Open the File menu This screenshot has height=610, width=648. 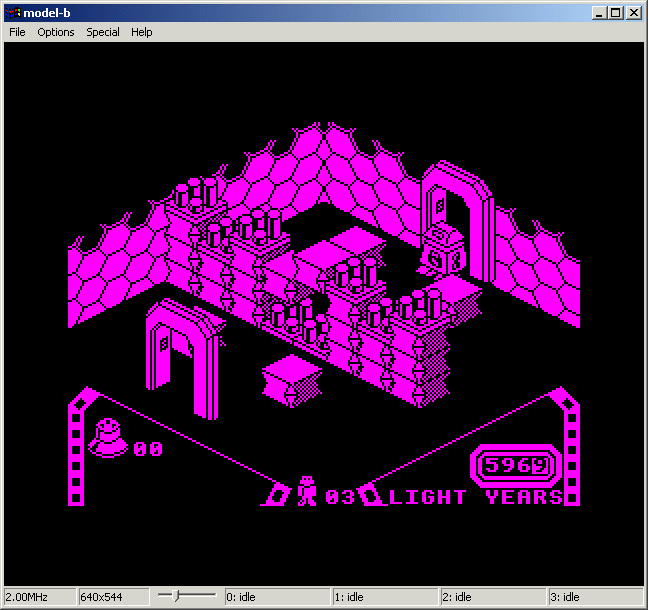tap(17, 32)
